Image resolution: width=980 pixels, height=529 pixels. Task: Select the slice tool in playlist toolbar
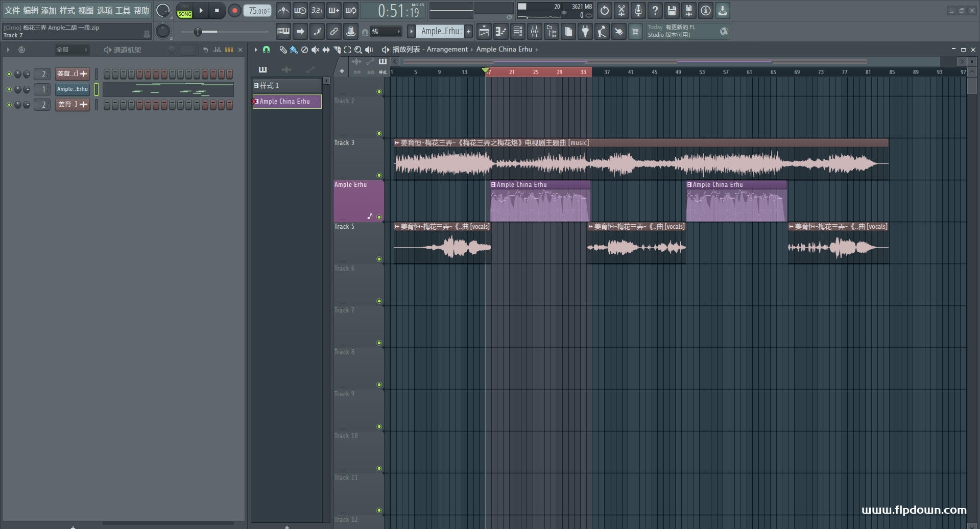pos(337,50)
